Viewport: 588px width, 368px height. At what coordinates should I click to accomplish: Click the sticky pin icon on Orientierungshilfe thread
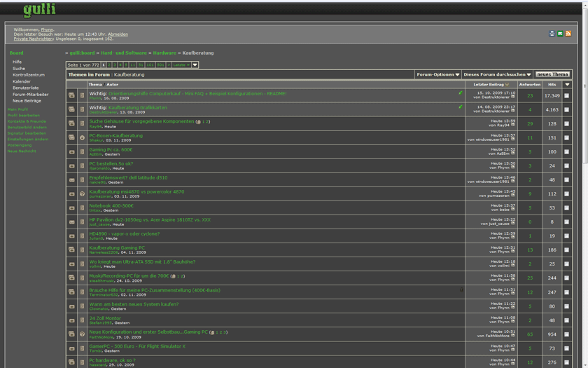pos(461,93)
